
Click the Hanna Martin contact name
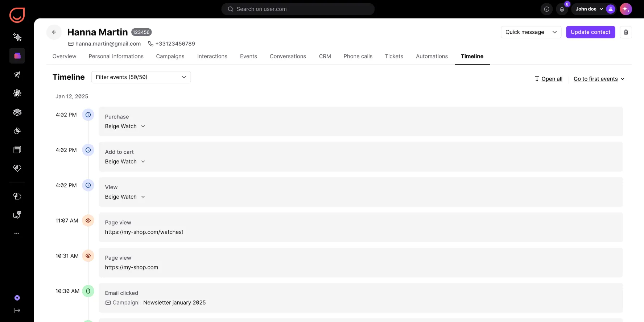point(98,32)
